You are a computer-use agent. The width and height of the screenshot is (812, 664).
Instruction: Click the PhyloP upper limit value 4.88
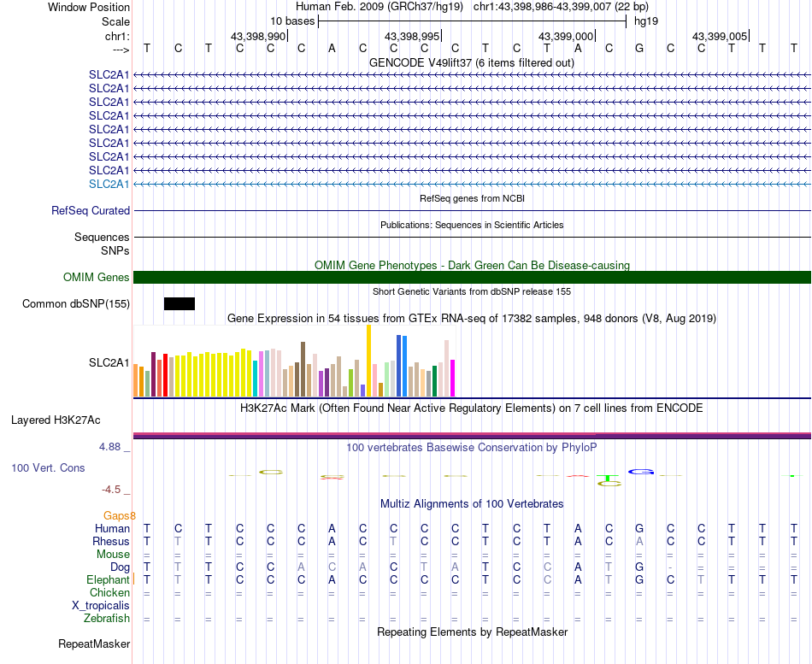point(109,446)
